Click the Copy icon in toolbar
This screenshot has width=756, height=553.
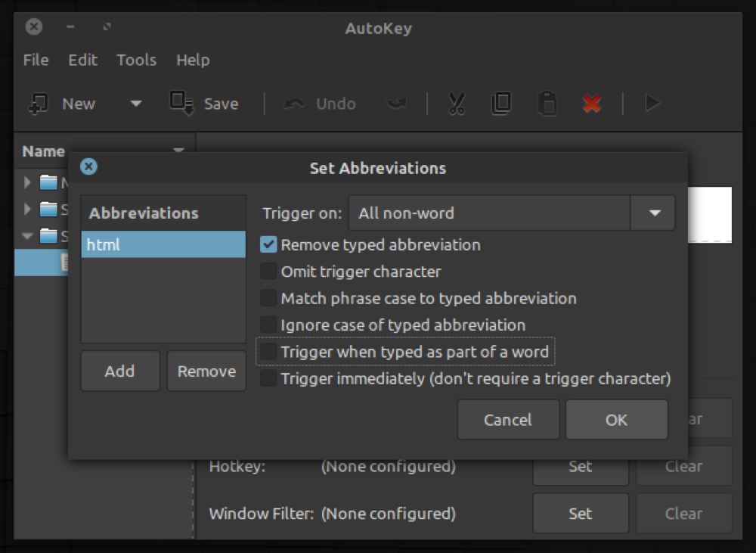tap(501, 104)
